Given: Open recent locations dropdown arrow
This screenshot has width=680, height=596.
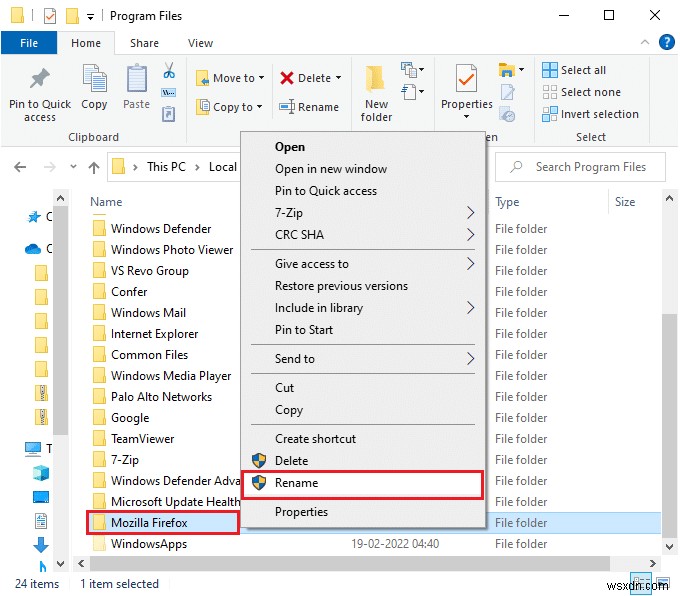Looking at the screenshot, I should (x=73, y=167).
